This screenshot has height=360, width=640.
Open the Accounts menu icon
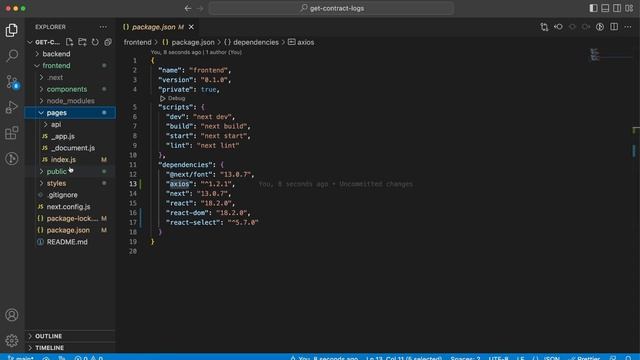pyautogui.click(x=12, y=315)
